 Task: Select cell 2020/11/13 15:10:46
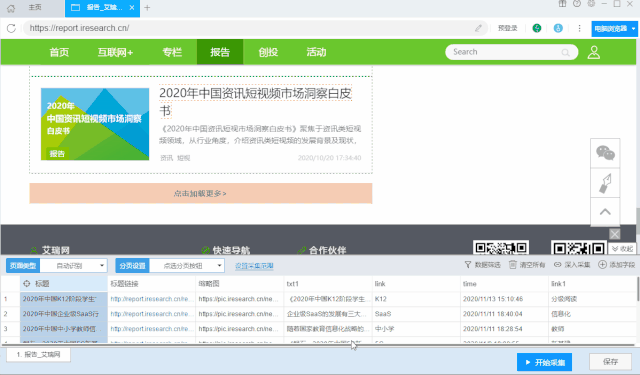(504, 299)
